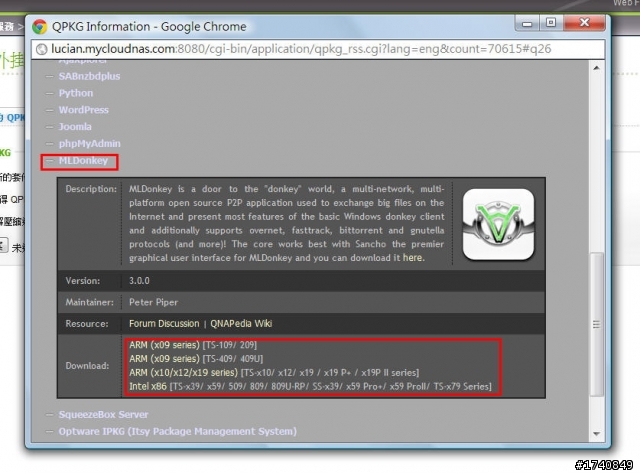Download ARM x09 package for TS-409/409U
The width and height of the screenshot is (640, 473).
point(164,359)
